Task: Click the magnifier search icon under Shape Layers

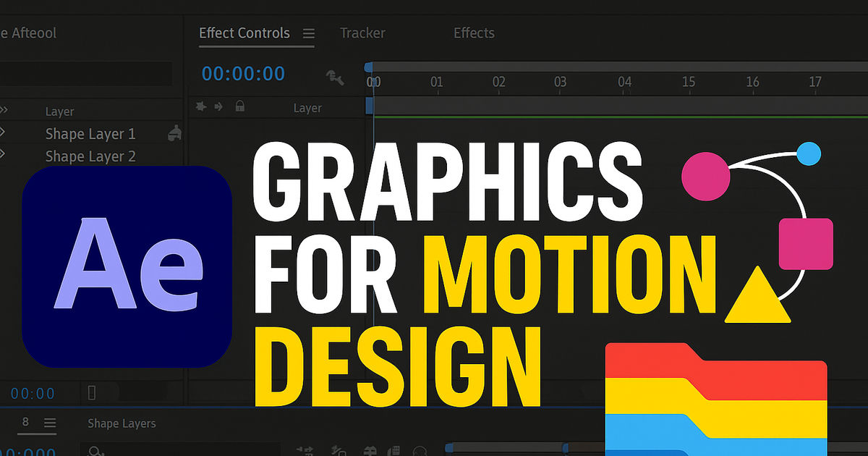Action: pyautogui.click(x=95, y=451)
